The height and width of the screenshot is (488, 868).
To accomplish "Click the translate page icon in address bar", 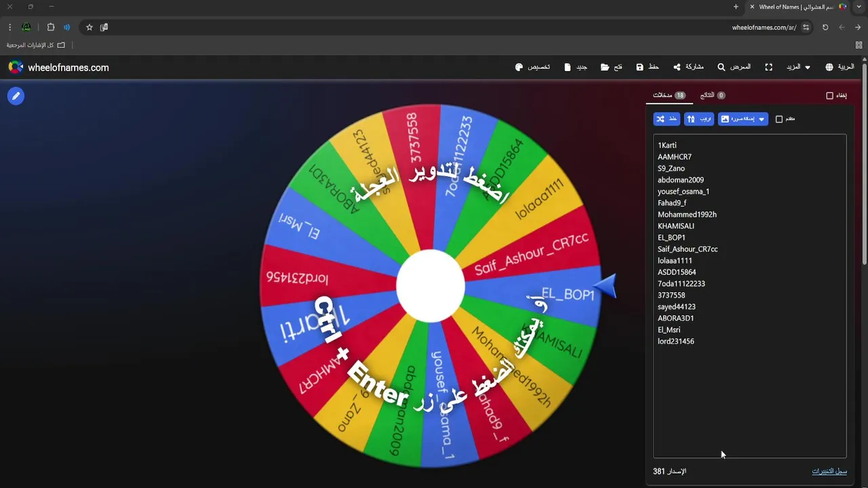I will click(104, 27).
